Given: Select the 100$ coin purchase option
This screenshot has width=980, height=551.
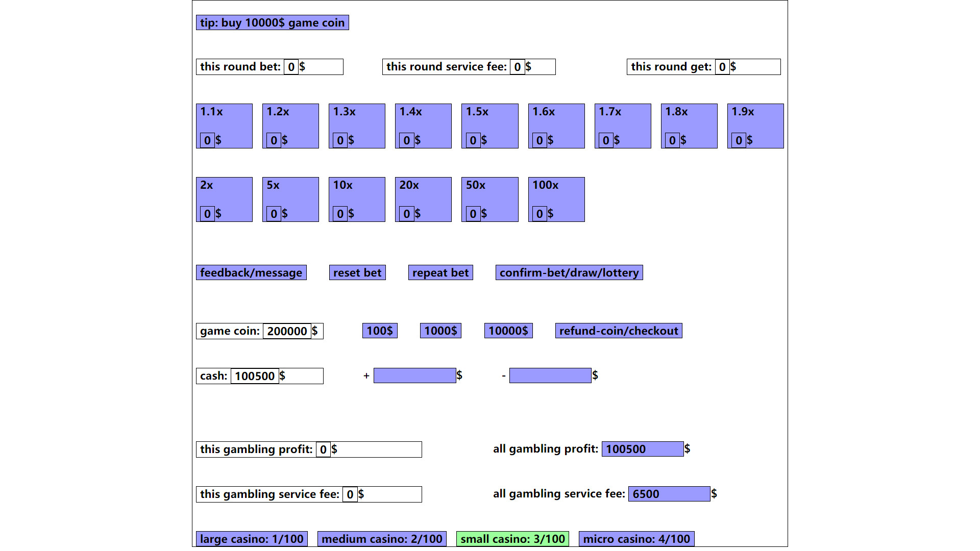Looking at the screenshot, I should (x=380, y=331).
